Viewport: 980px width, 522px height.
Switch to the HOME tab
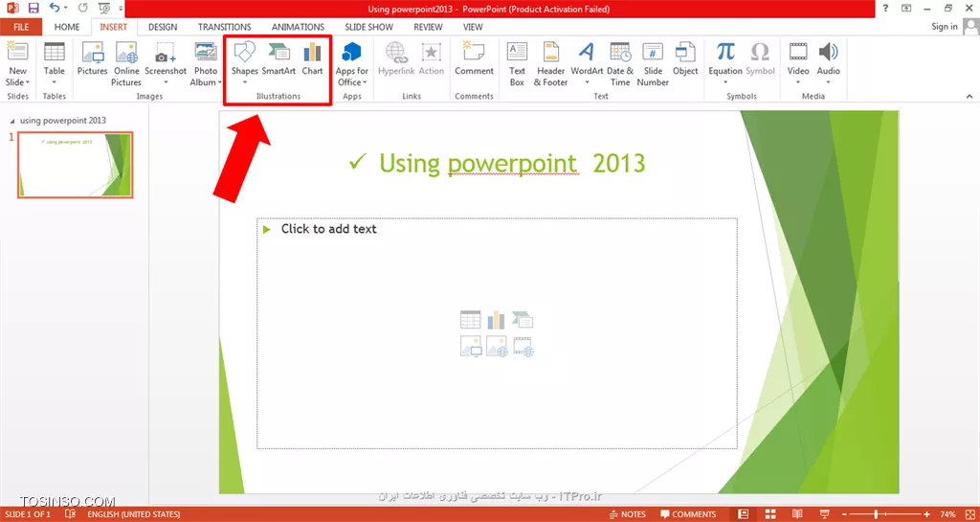67,27
